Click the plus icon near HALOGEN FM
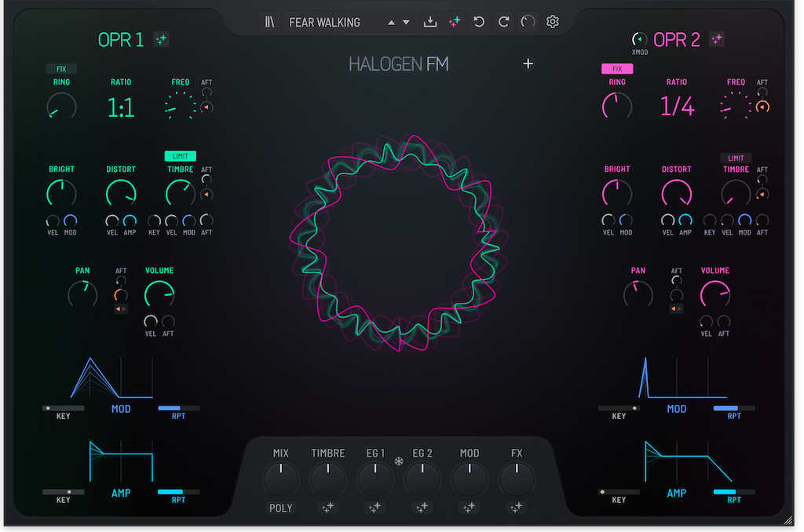 (x=528, y=64)
